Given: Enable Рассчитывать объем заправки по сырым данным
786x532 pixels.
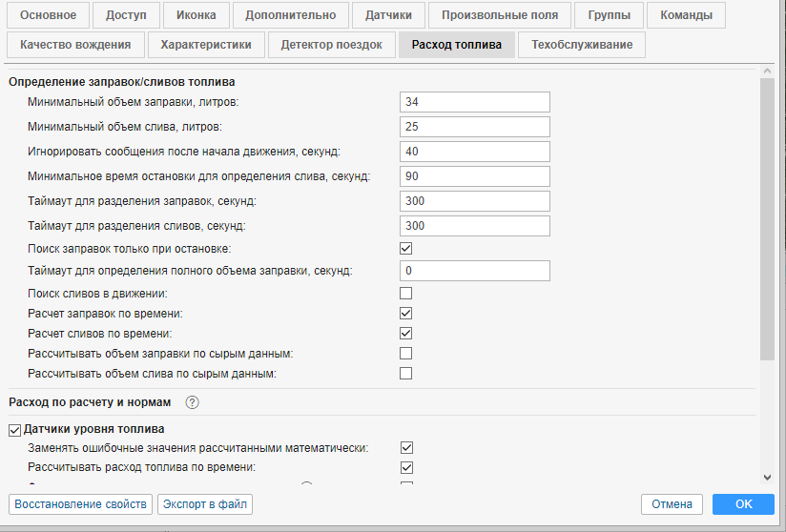Looking at the screenshot, I should [405, 354].
